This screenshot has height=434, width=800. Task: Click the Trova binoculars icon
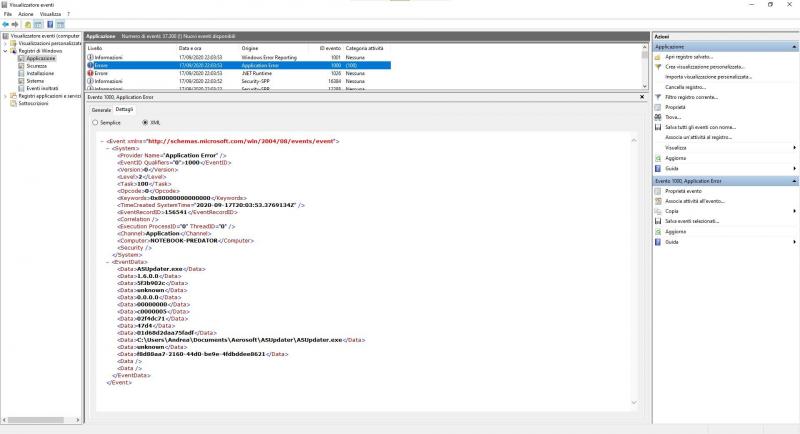click(658, 117)
